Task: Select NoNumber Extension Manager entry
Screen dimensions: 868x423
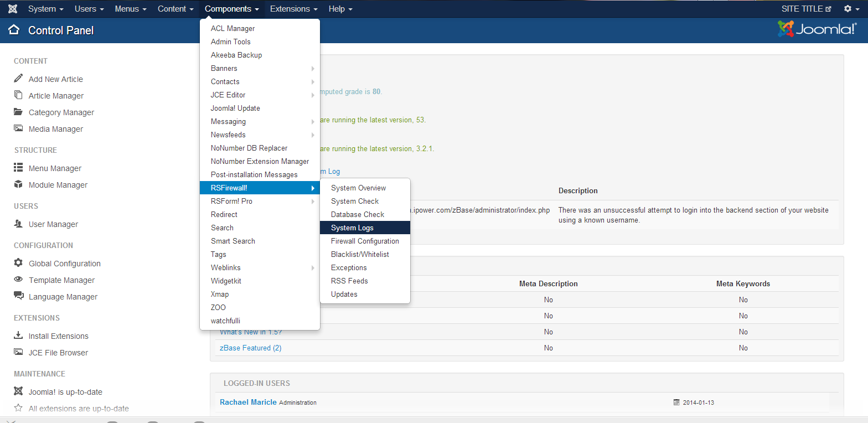Action: coord(260,161)
